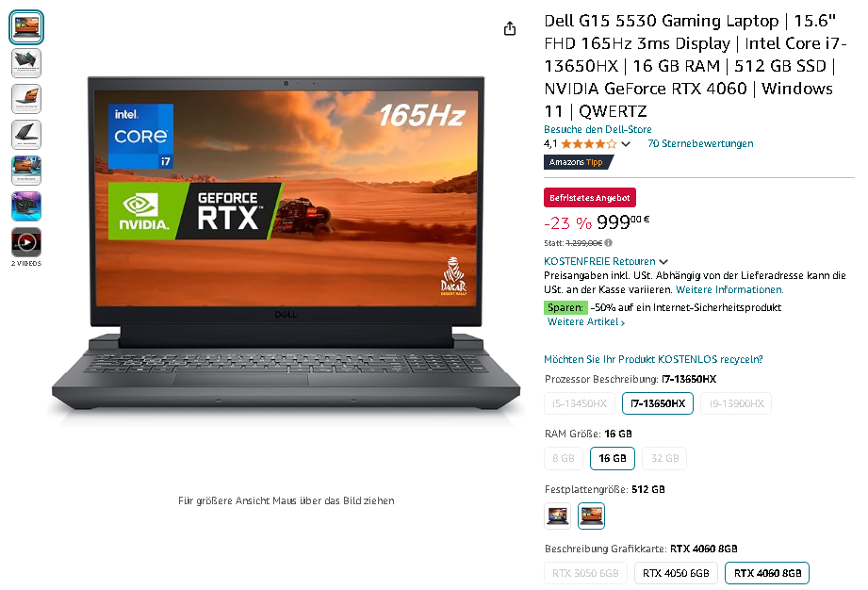Choose the i9-13900HX processor option
Image resolution: width=868 pixels, height=590 pixels.
(736, 403)
